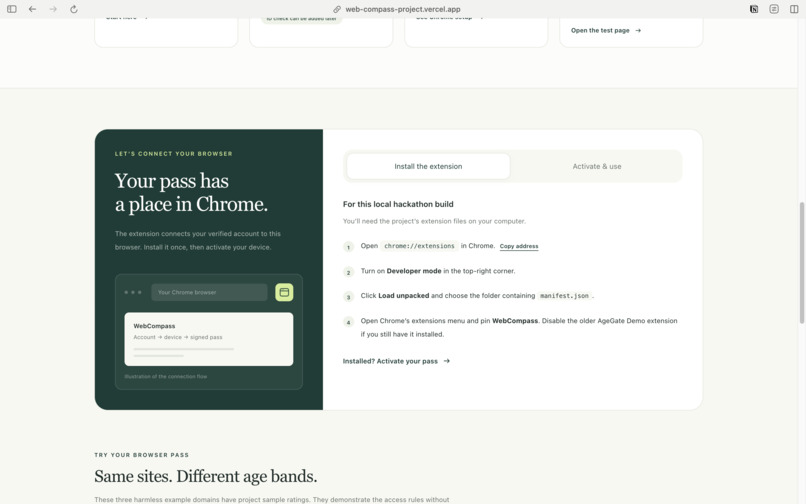Click the link icon in the address bar
This screenshot has height=504, width=806.
[337, 9]
